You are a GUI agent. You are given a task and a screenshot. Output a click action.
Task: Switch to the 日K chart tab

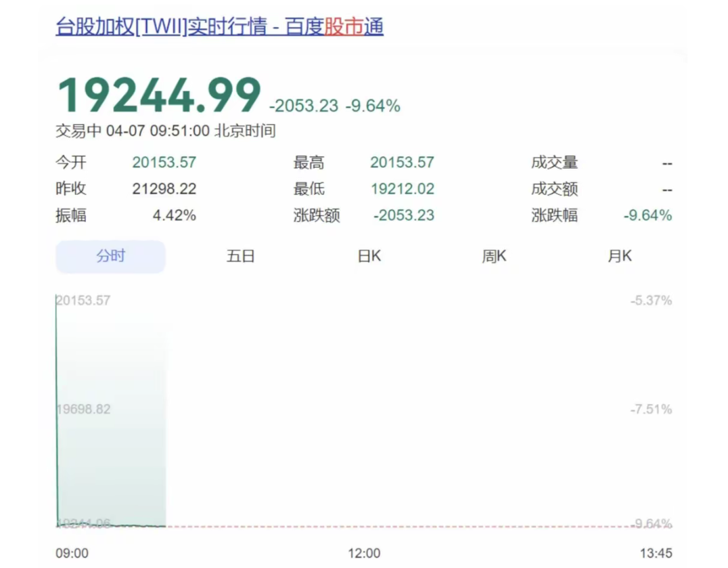369,256
